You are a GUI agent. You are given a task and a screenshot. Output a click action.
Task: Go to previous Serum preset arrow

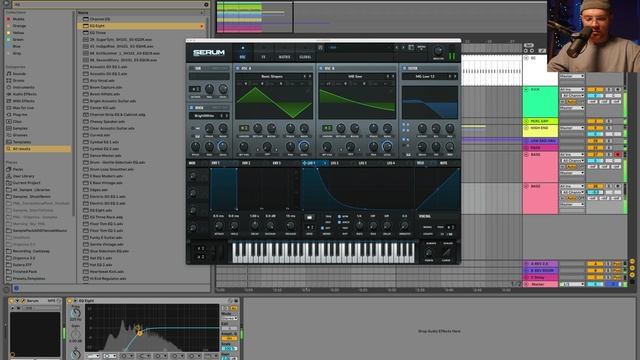pos(396,48)
